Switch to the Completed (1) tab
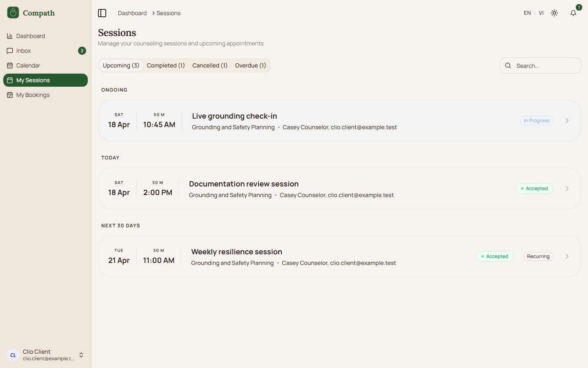The image size is (588, 368). tap(166, 65)
